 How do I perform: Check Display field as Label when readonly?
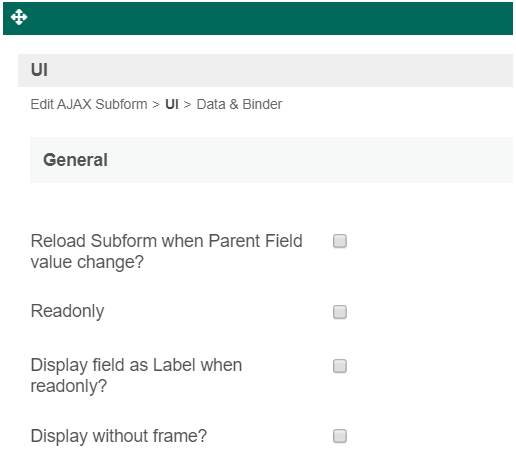(340, 366)
